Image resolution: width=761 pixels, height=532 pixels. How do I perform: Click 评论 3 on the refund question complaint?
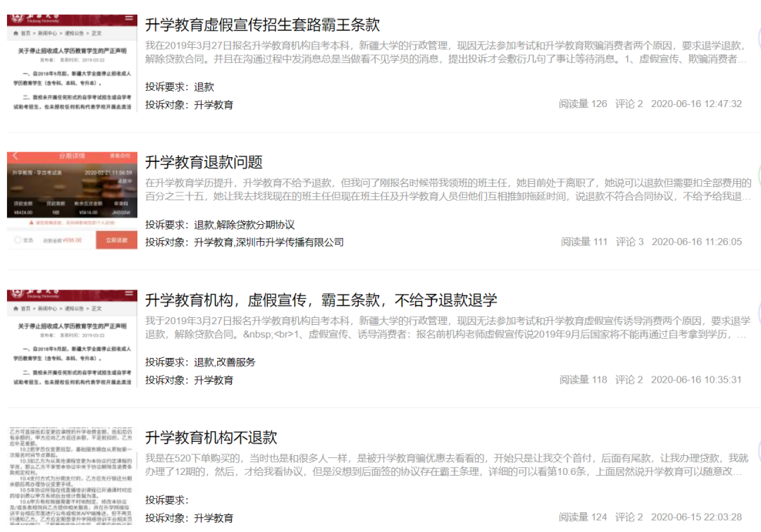629,242
